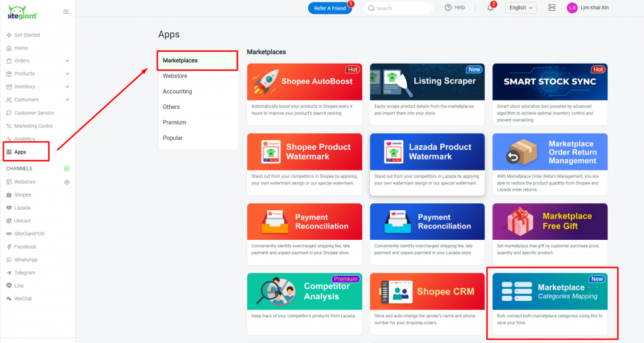Viewport: 644px width, 343px height.
Task: Collapse sidebar with hamburger menu icon
Action: pos(65,12)
